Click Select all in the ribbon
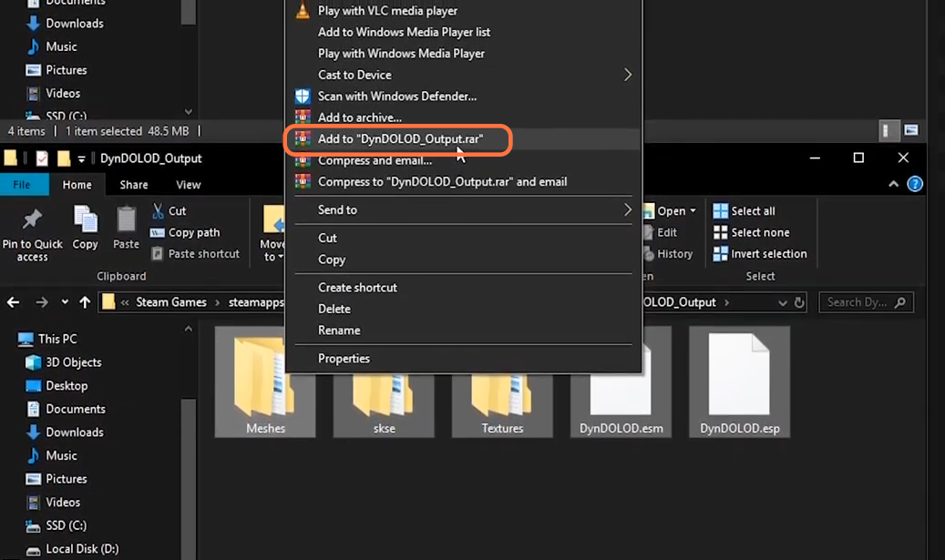945x560 pixels. coord(745,210)
